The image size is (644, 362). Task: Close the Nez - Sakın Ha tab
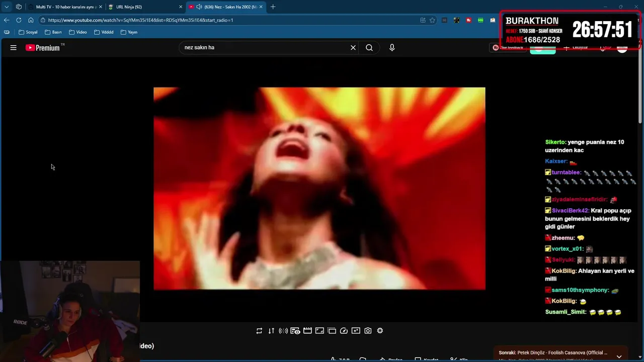coord(261,7)
